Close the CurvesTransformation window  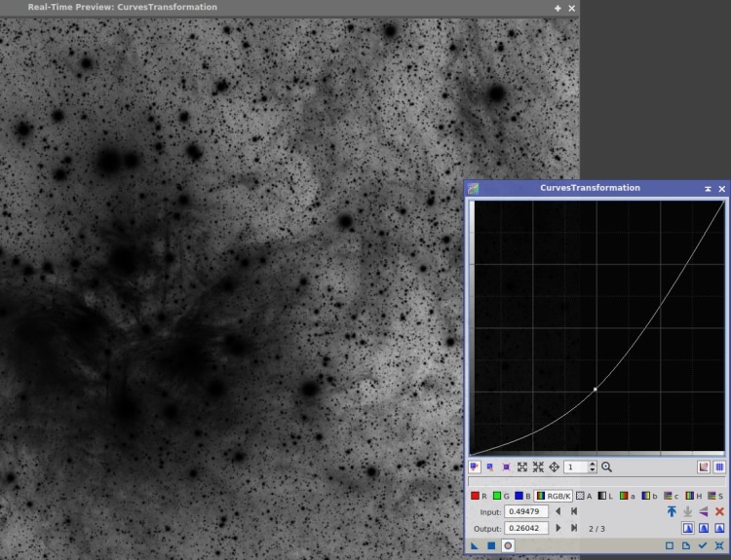(x=721, y=189)
